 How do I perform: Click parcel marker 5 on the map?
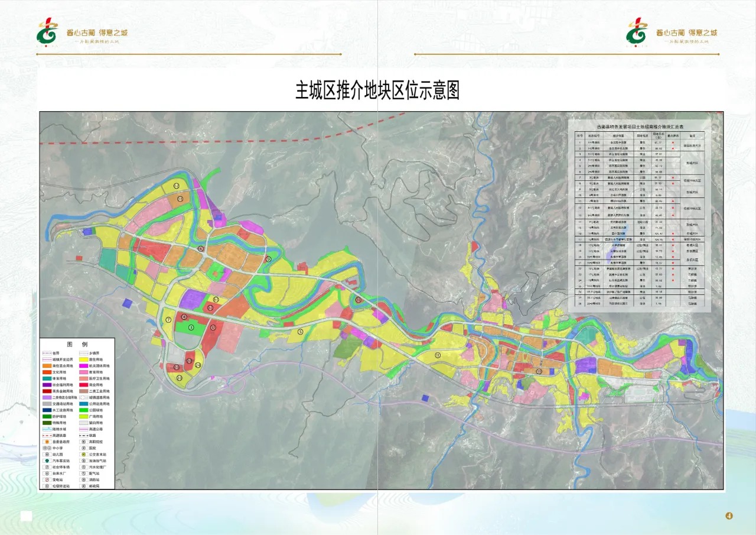click(300, 332)
